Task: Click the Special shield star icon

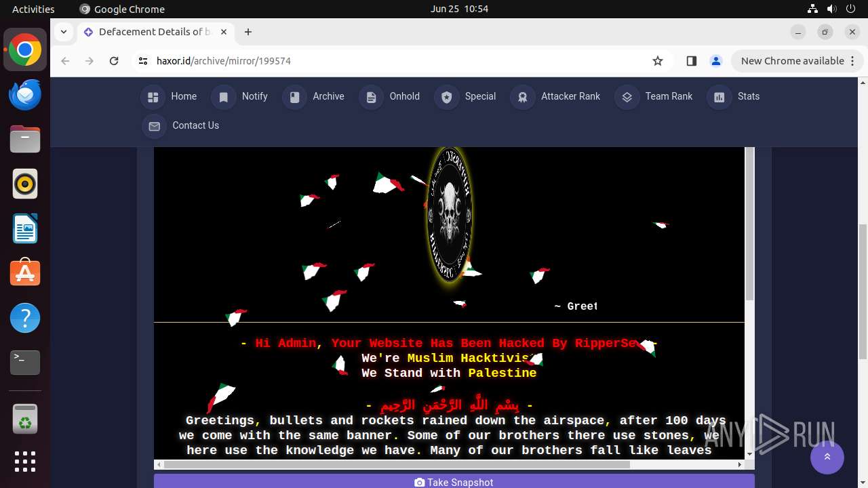Action: [x=446, y=97]
